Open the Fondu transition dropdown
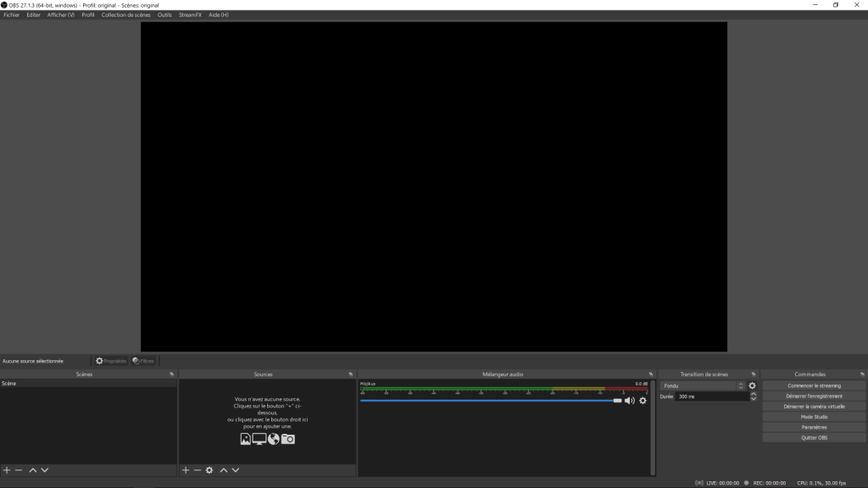The image size is (868, 488). [x=702, y=385]
